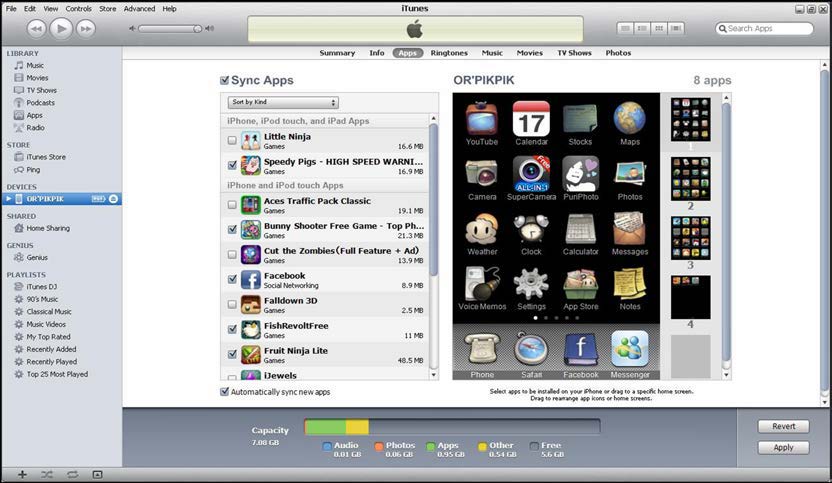Click the home screen page indicator dots
The height and width of the screenshot is (483, 832).
(556, 318)
